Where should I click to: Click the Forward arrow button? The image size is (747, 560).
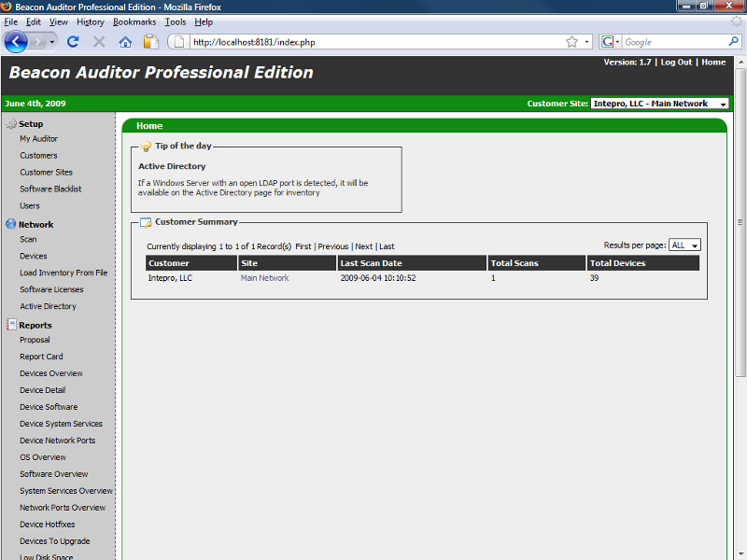point(37,42)
